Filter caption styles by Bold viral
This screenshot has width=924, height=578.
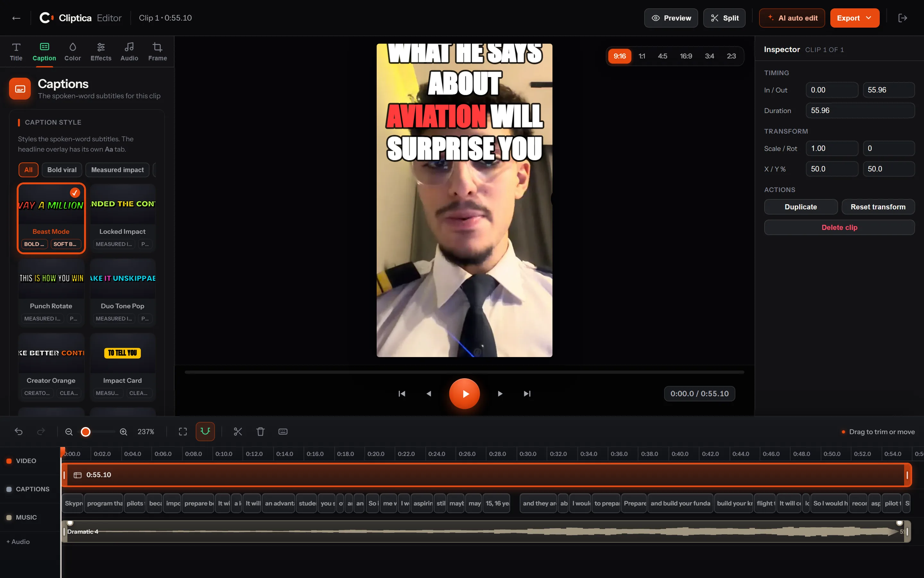(62, 170)
